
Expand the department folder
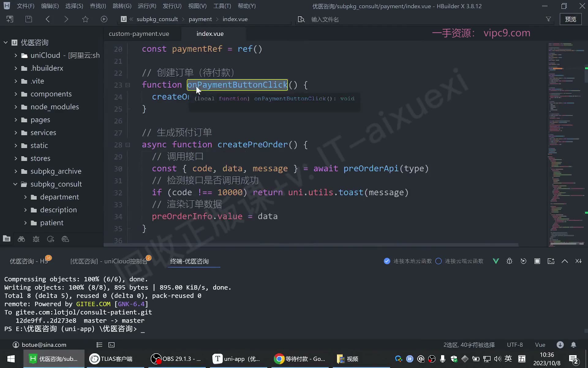pos(25,197)
